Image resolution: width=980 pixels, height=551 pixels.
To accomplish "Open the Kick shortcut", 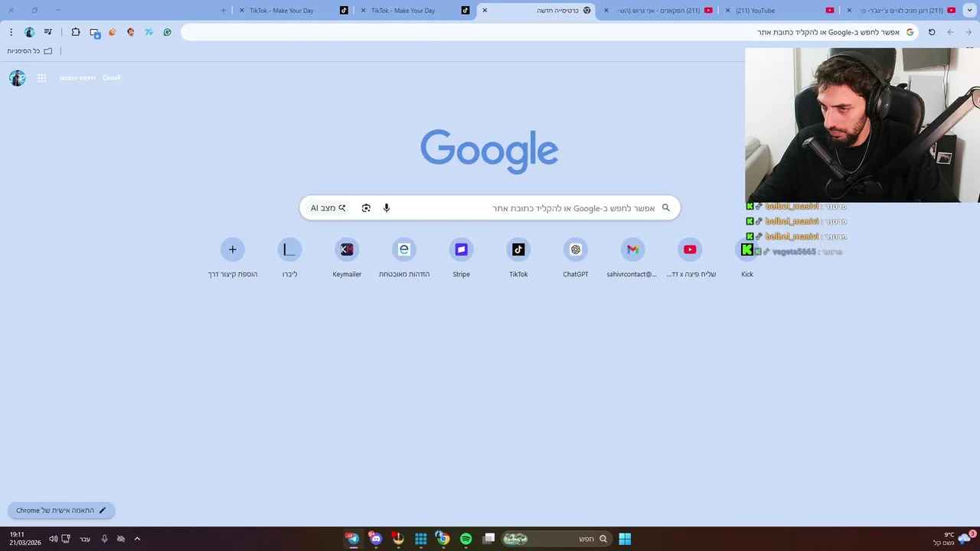I will click(747, 258).
